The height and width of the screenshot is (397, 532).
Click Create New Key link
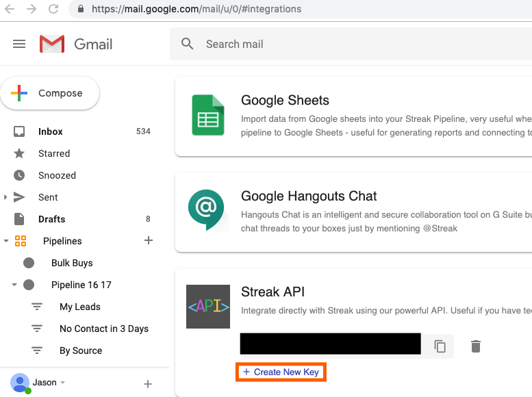(x=281, y=372)
